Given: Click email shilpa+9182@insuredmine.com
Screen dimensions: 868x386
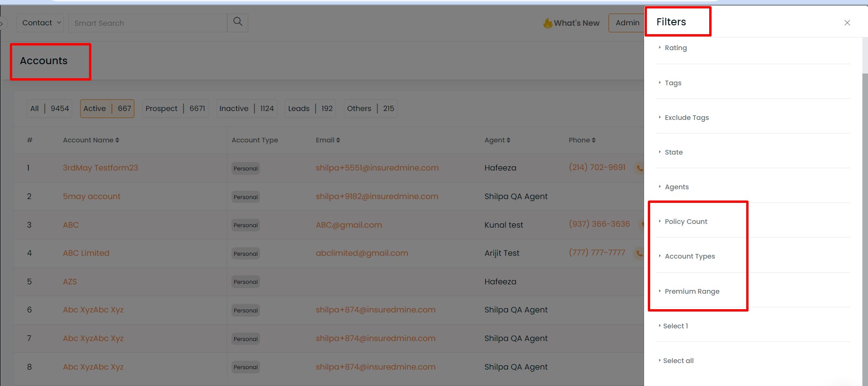Looking at the screenshot, I should coord(377,196).
